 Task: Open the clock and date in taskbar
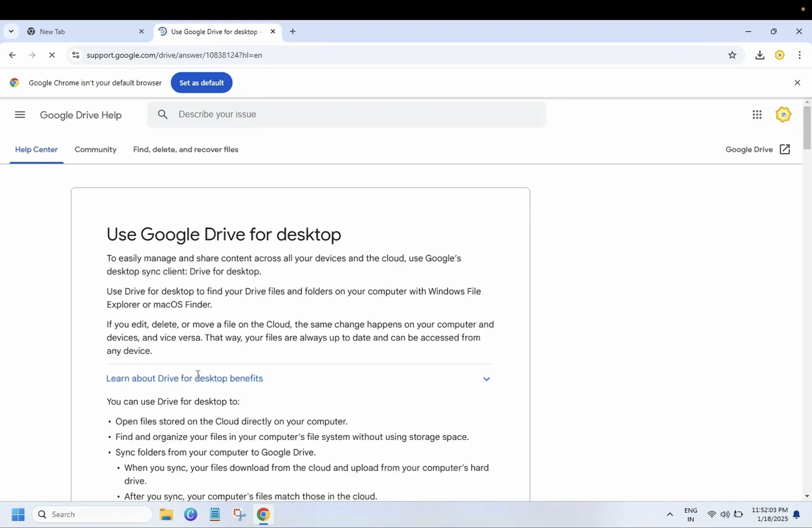pyautogui.click(x=769, y=514)
